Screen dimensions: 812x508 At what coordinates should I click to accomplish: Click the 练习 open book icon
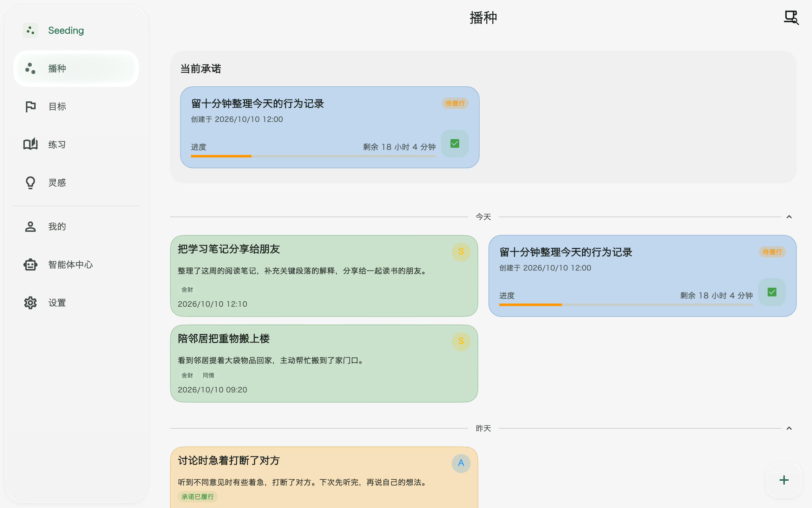pos(30,144)
